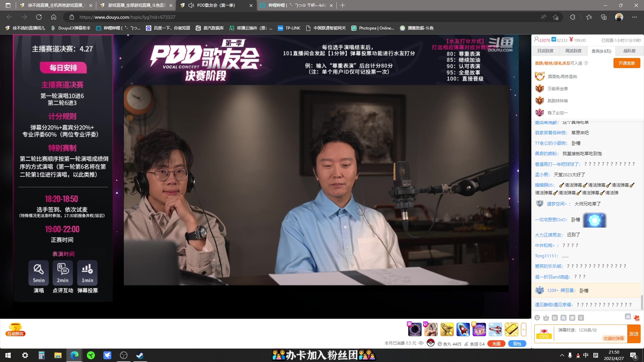Refresh the browser page
The width and height of the screenshot is (644, 362).
coord(39,17)
